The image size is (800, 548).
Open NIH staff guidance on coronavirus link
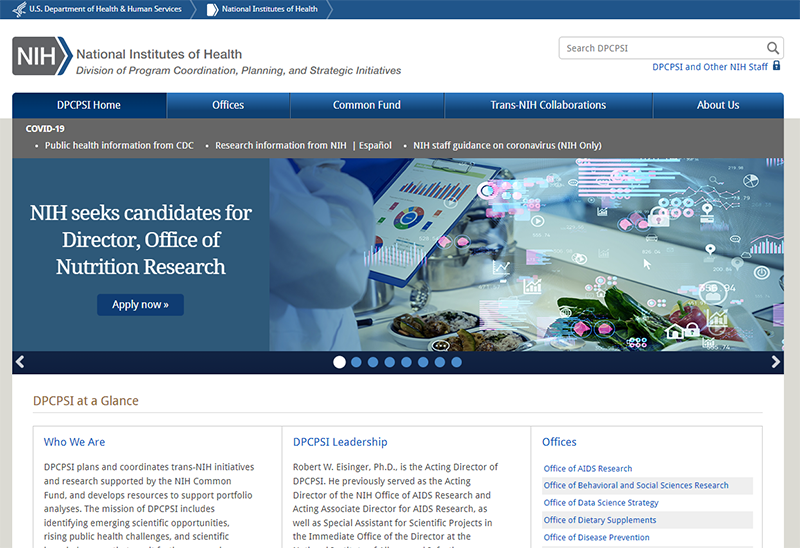pyautogui.click(x=507, y=145)
